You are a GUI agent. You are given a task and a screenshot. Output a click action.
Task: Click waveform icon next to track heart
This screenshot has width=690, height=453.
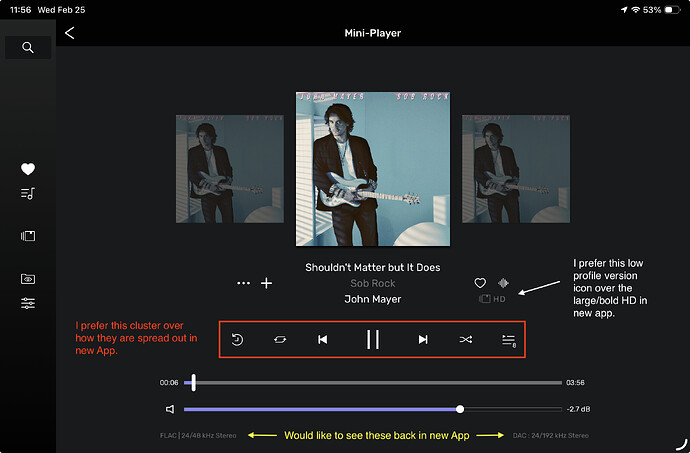[504, 283]
